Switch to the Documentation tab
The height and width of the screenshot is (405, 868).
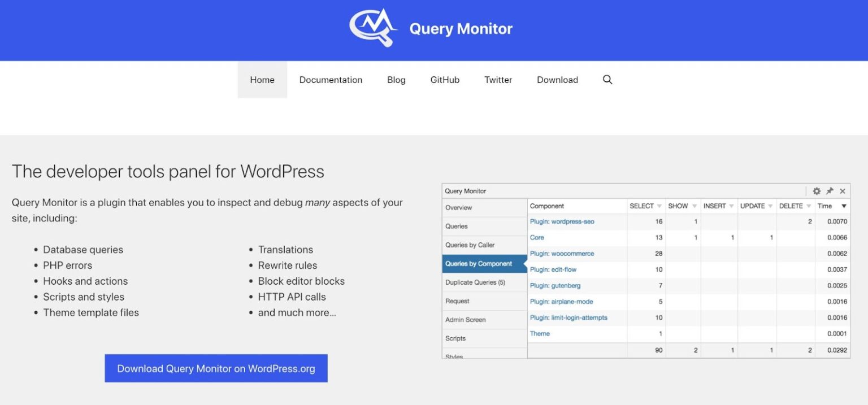(x=331, y=80)
